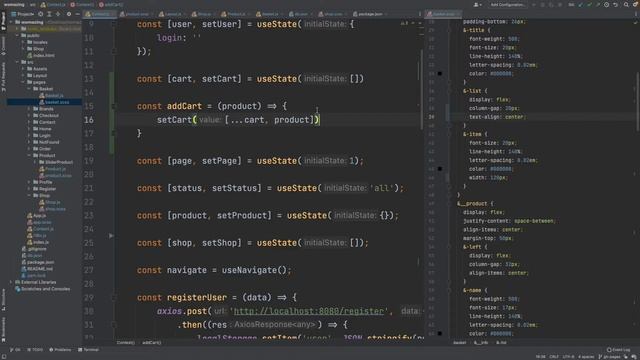
Task: Click the Git rollback arrow icon
Action: point(615,5)
